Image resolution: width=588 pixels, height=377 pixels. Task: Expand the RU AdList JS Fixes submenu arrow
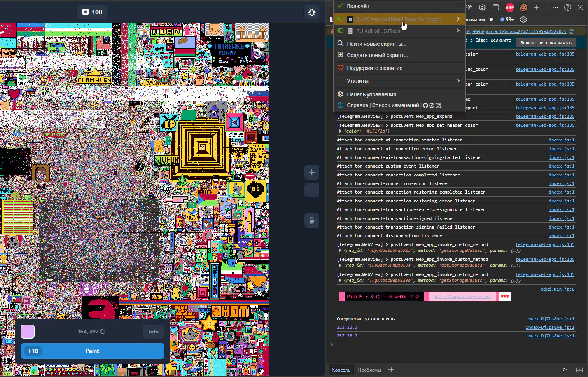[458, 31]
